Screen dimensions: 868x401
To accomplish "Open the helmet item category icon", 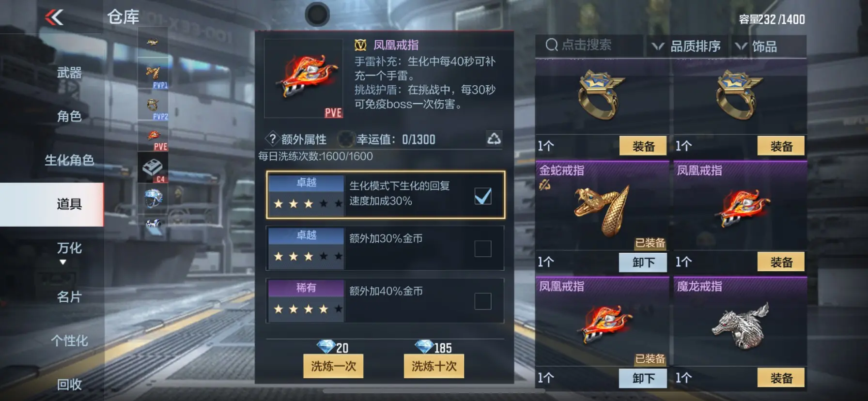I will tap(153, 199).
